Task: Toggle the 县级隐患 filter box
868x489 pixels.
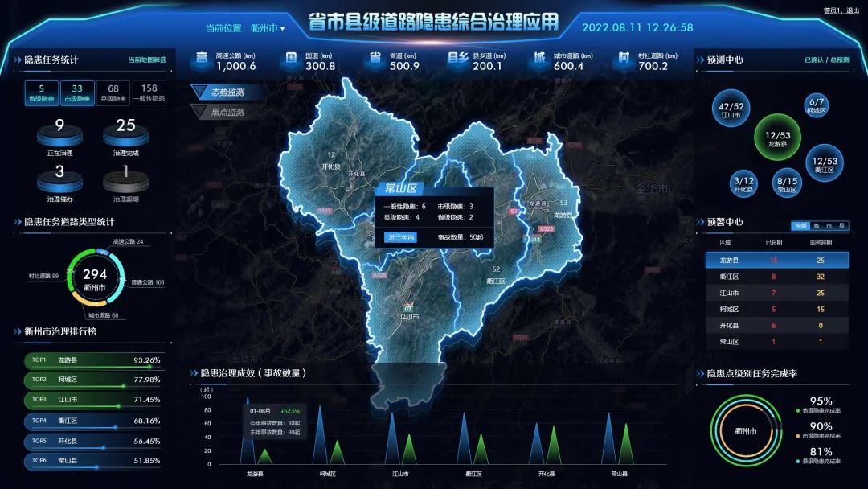Action: click(113, 93)
